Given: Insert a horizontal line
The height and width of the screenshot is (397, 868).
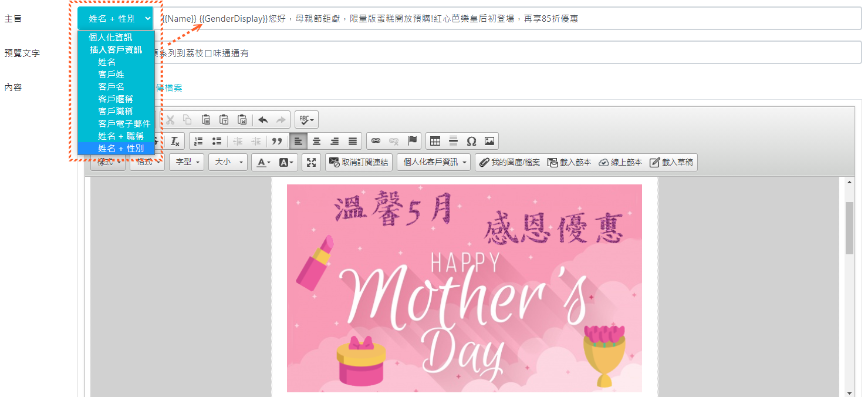Looking at the screenshot, I should point(453,141).
